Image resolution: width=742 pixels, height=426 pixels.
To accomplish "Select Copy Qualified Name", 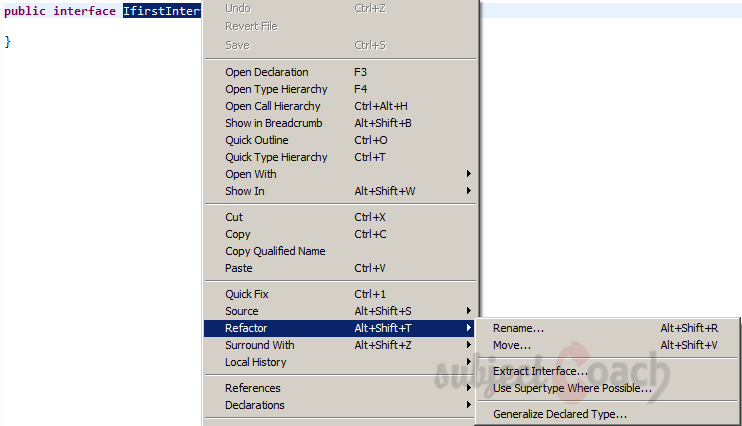I will (340, 251).
